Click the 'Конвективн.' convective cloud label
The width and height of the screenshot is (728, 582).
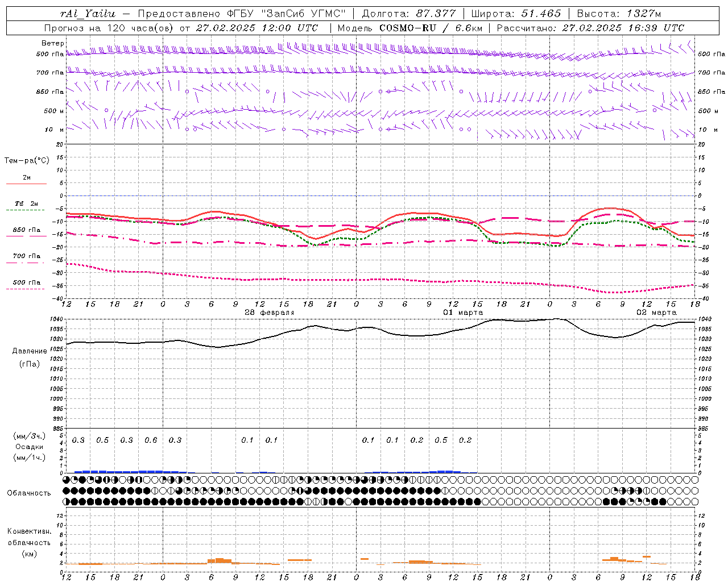tap(30, 531)
